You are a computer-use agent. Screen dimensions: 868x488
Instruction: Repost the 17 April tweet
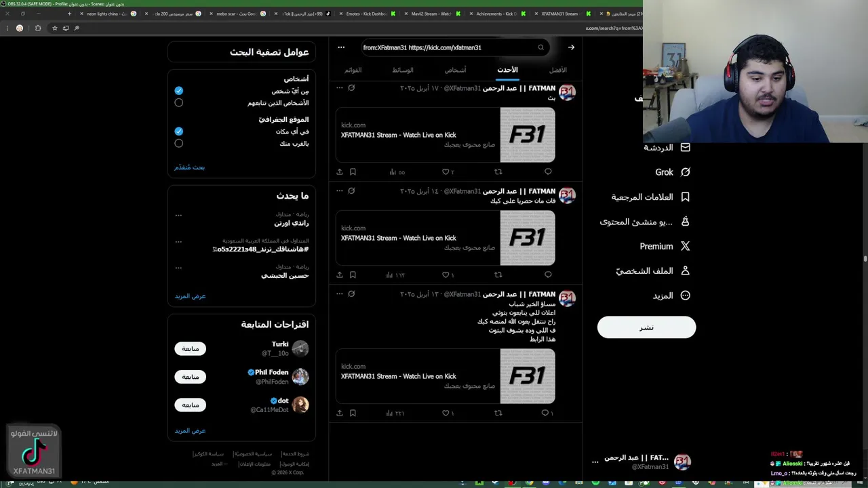[x=498, y=171]
